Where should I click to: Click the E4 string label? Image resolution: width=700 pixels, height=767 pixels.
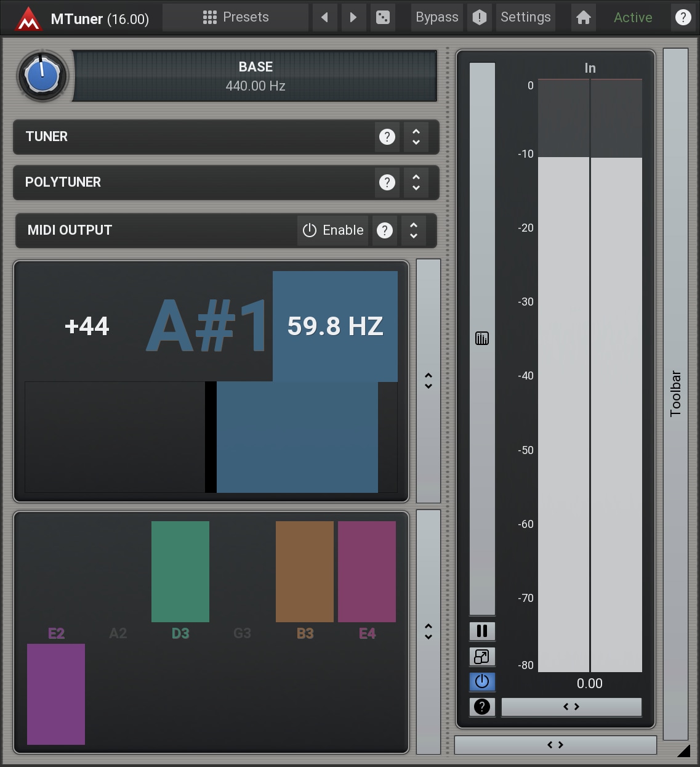tap(367, 633)
